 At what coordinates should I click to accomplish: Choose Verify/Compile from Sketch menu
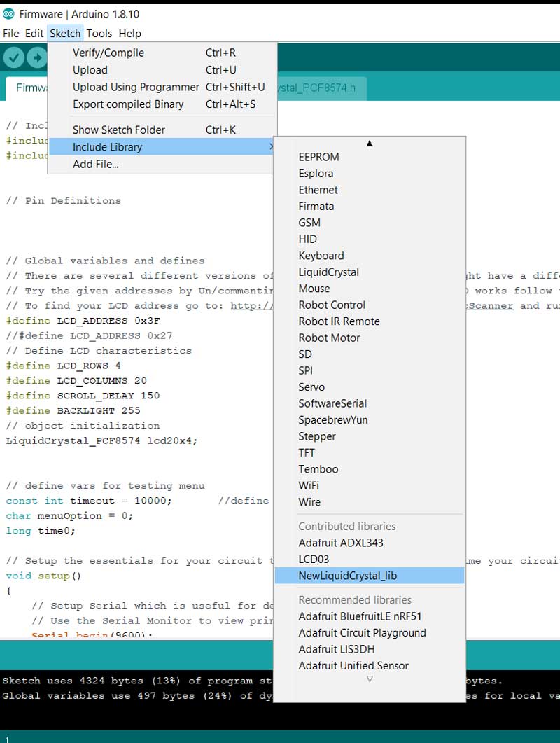(162, 53)
